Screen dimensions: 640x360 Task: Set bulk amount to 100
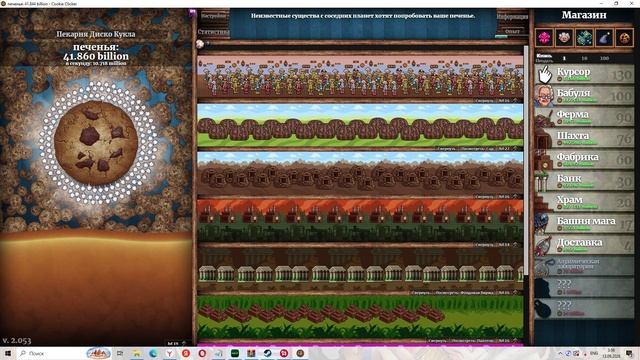604,58
